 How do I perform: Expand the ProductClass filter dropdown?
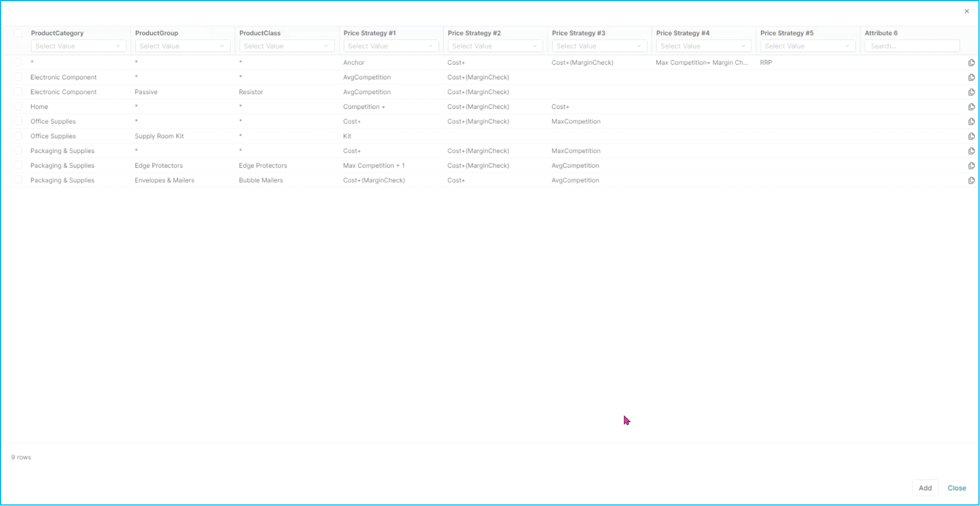(x=286, y=46)
